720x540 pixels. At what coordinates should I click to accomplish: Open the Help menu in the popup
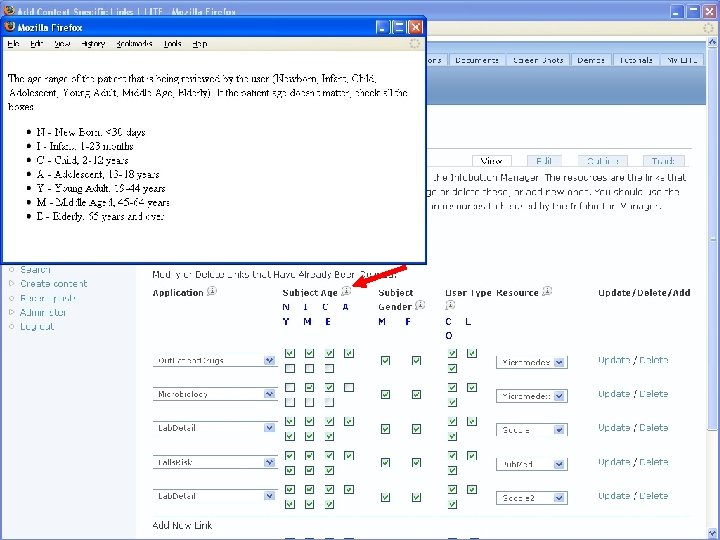point(200,44)
